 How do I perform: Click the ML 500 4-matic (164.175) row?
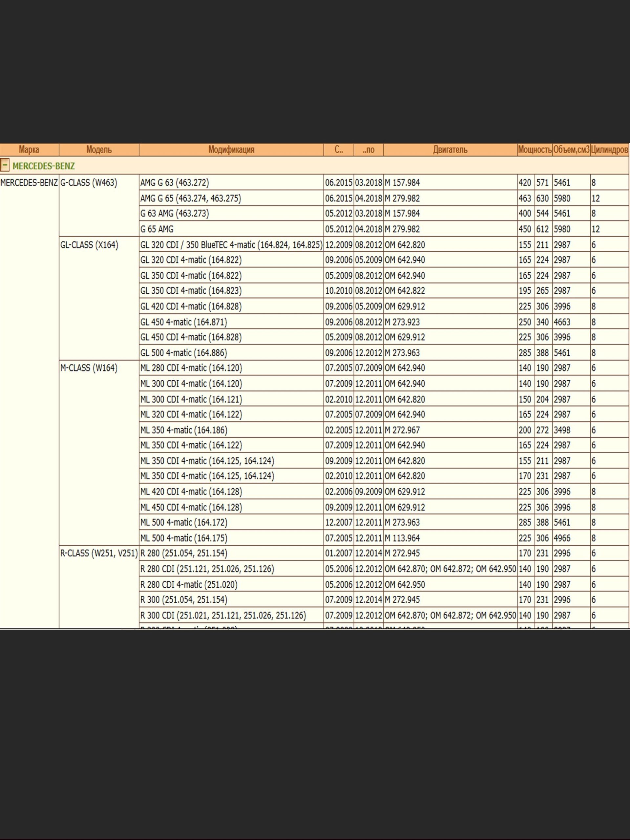[x=184, y=538]
